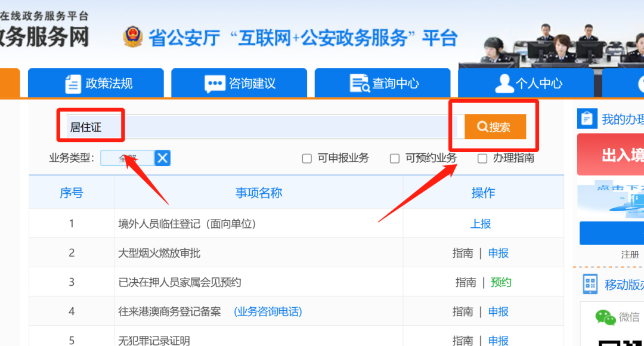Enable the 可申报业务 checkbox
This screenshot has height=346, width=644.
click(307, 158)
